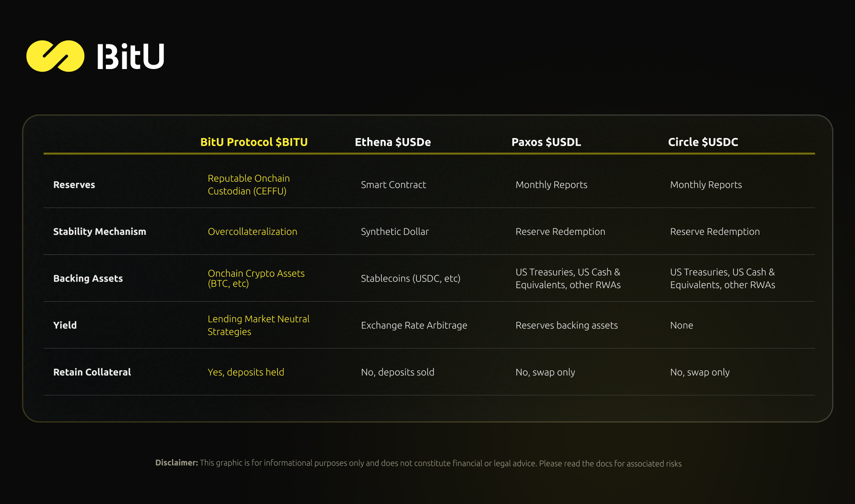
Task: Click the Paxos $USDL column header
Action: pos(546,142)
